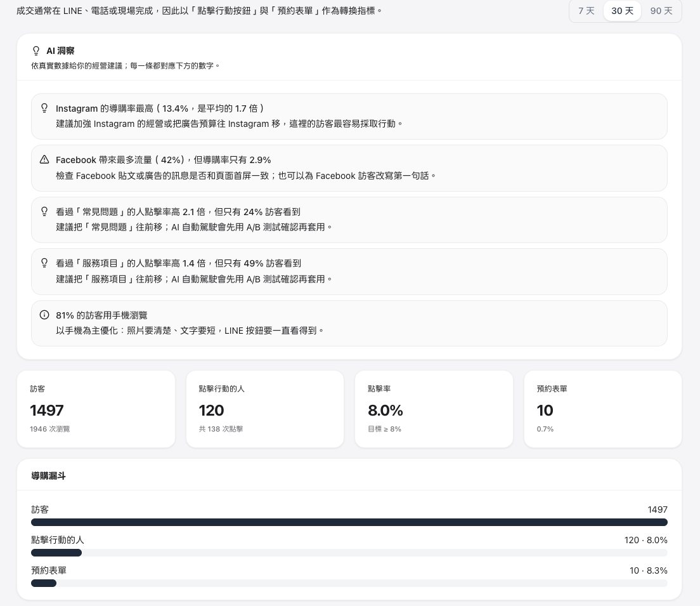Click warning triangle icon on Facebook insight

pos(44,159)
